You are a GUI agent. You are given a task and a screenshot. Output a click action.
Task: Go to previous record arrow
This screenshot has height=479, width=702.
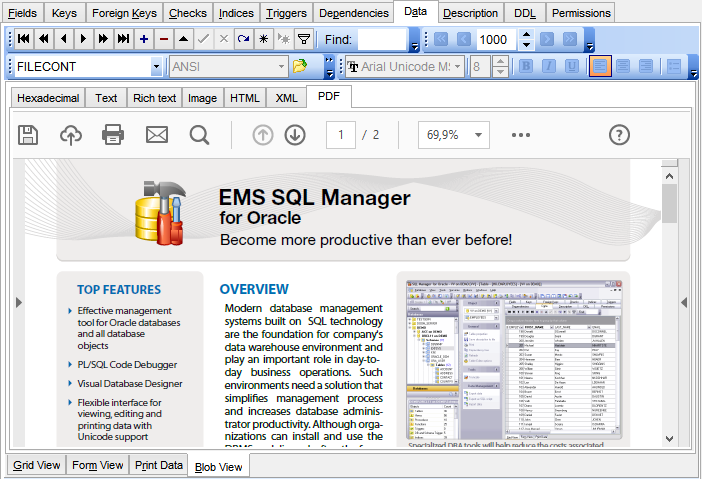coord(64,39)
